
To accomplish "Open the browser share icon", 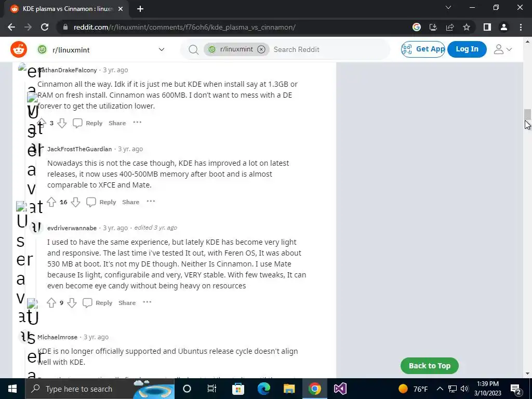I will (450, 27).
